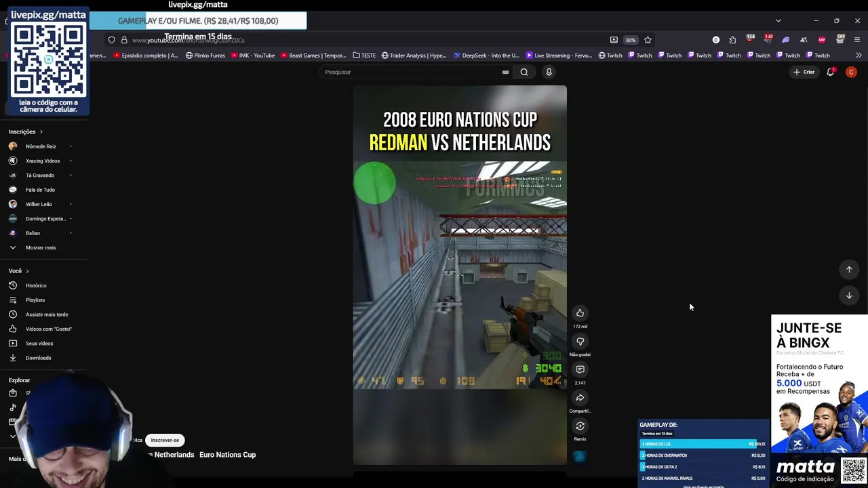Screen dimensions: 868x488
Task: Click the 80% zoom level indicator
Action: [631, 40]
